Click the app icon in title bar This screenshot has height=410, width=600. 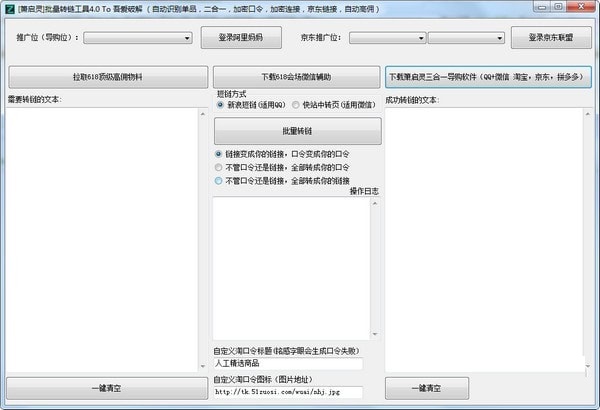click(x=10, y=8)
